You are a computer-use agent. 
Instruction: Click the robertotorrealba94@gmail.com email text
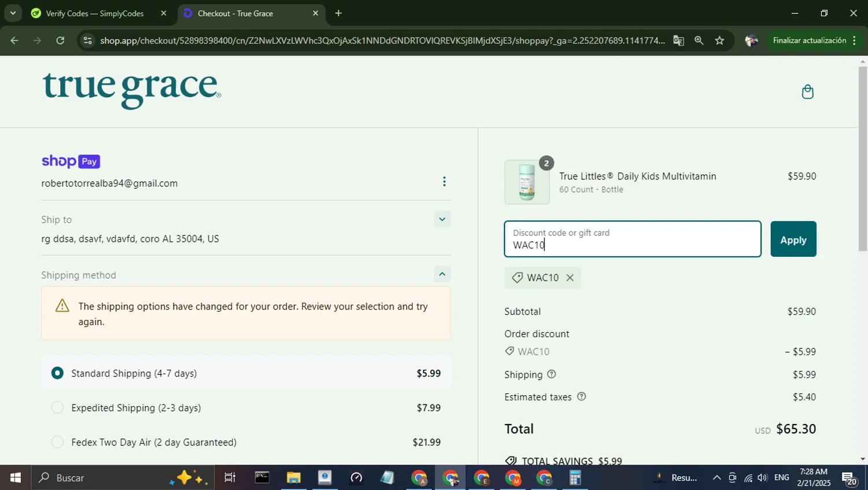click(x=109, y=183)
